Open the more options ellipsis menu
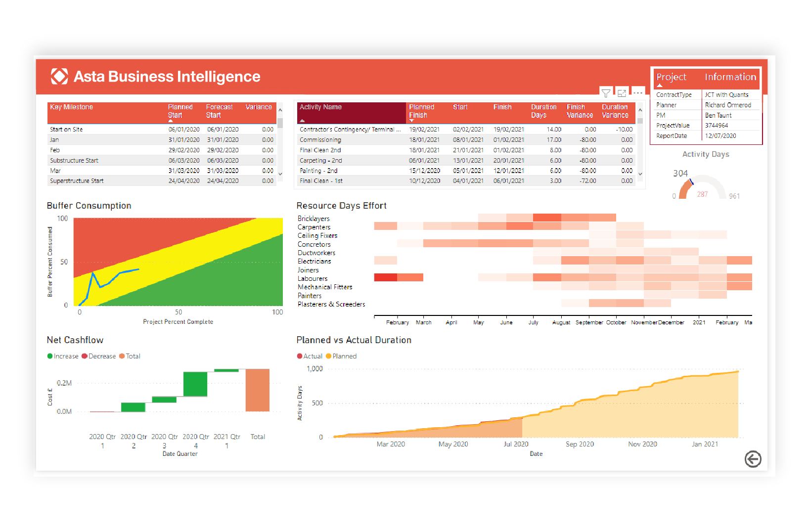 [x=638, y=93]
